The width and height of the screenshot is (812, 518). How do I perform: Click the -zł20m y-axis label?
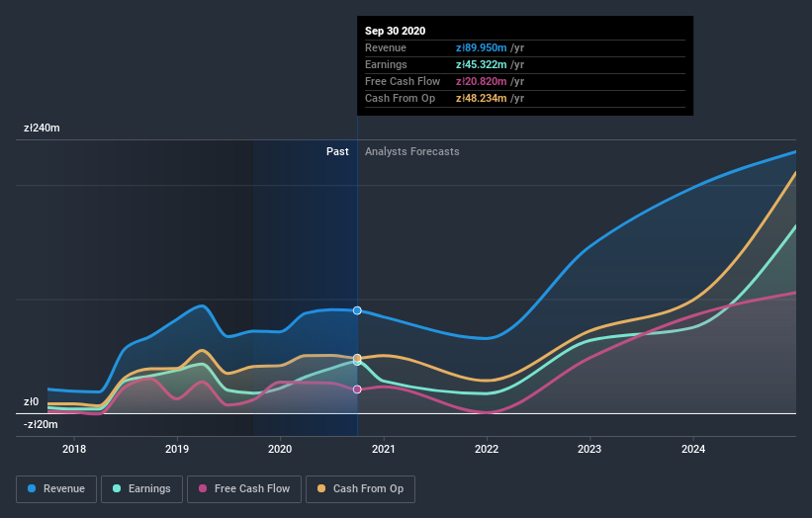tap(41, 424)
